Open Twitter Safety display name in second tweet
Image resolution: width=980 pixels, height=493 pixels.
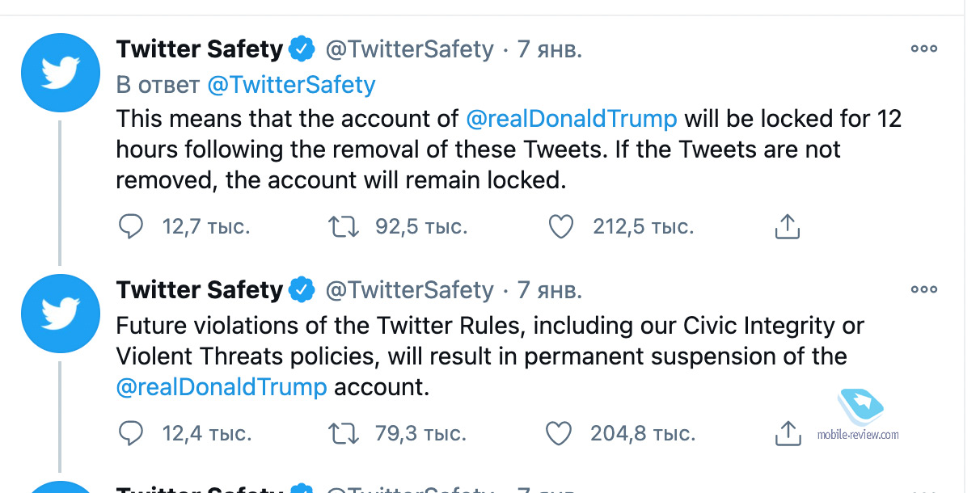click(x=199, y=289)
